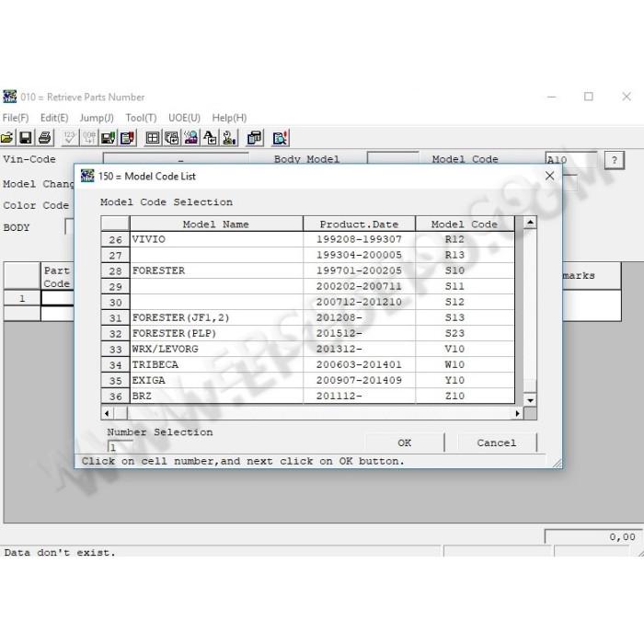Click the letter A text toolbar icon

pyautogui.click(x=211, y=138)
